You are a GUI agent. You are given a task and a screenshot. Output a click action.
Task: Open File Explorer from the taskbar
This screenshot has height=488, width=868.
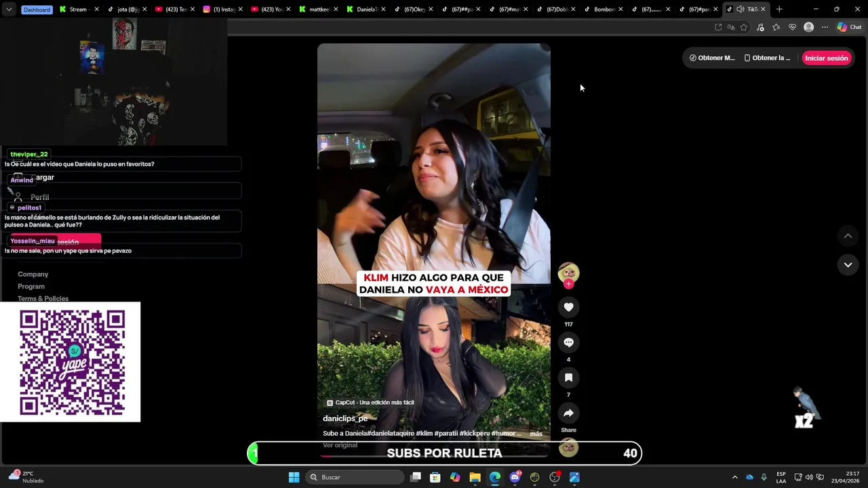(x=475, y=477)
